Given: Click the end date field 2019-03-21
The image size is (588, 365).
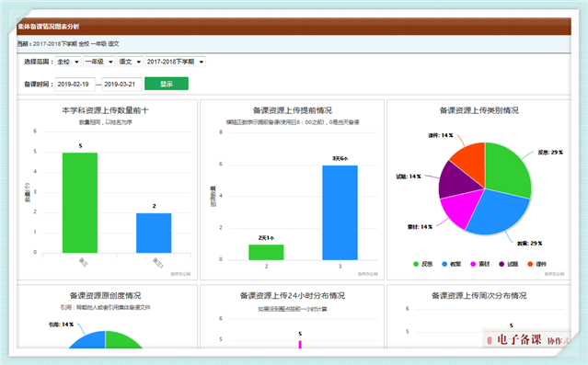Looking at the screenshot, I should pos(121,85).
